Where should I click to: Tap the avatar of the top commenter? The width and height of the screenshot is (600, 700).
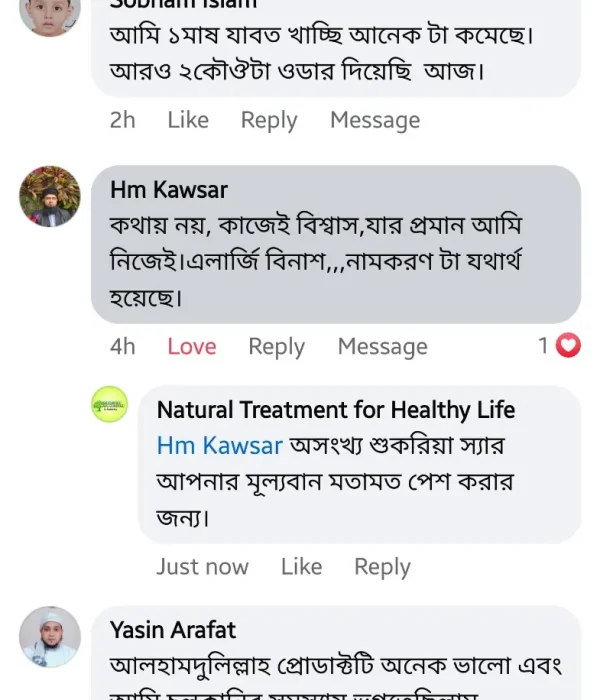pos(50,12)
